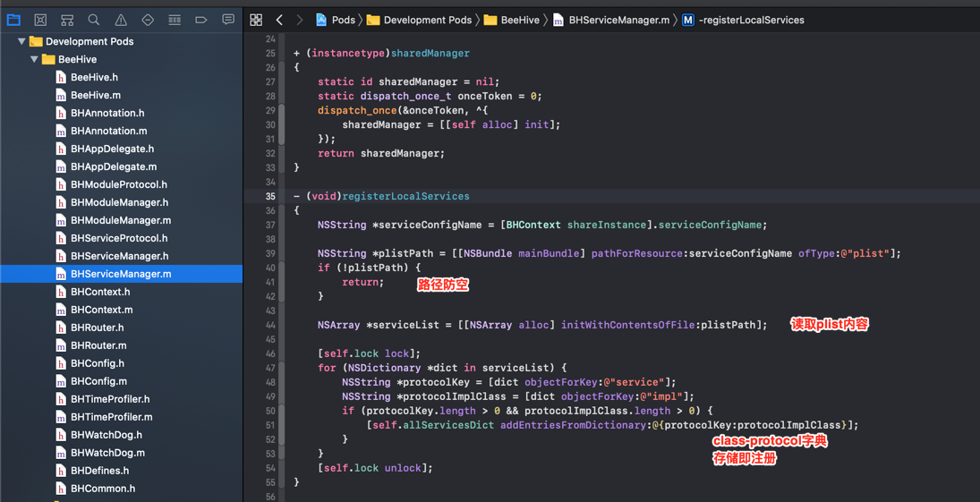Select BHRouter.m file
The image size is (980, 502).
tap(98, 345)
